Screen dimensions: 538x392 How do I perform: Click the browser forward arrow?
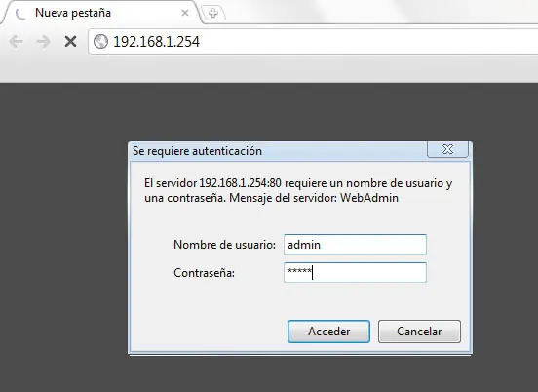pyautogui.click(x=44, y=42)
